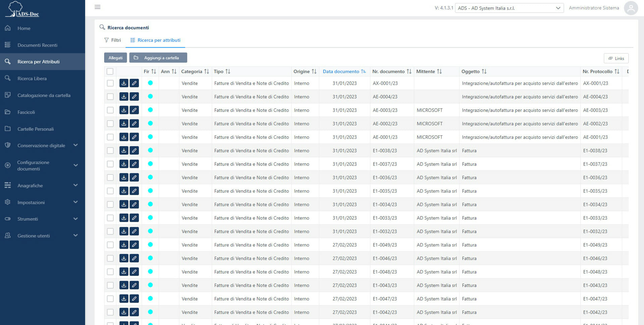Go to Home in the sidebar
Image resolution: width=644 pixels, height=325 pixels.
click(42, 28)
